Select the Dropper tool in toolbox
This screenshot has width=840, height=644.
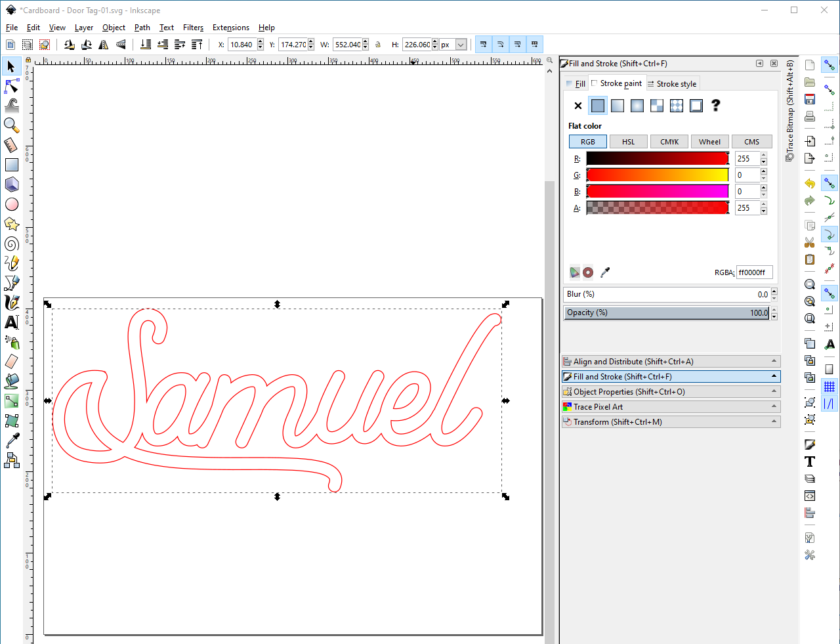[12, 440]
